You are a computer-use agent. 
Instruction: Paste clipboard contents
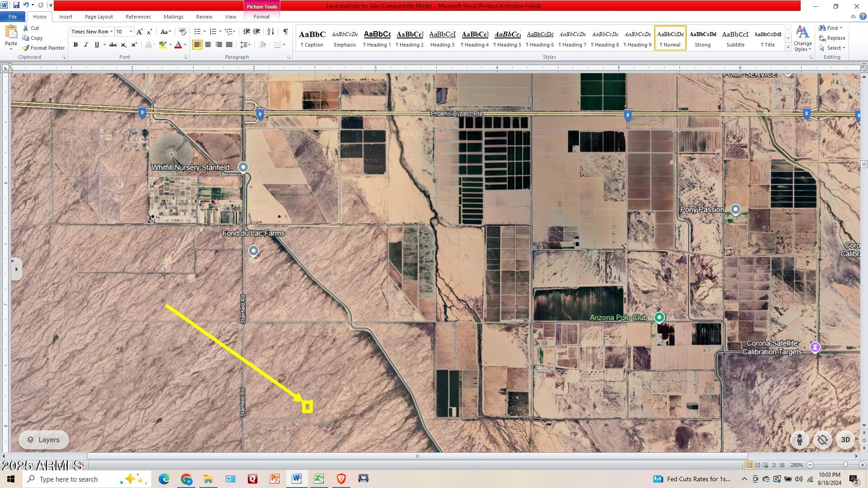point(11,38)
